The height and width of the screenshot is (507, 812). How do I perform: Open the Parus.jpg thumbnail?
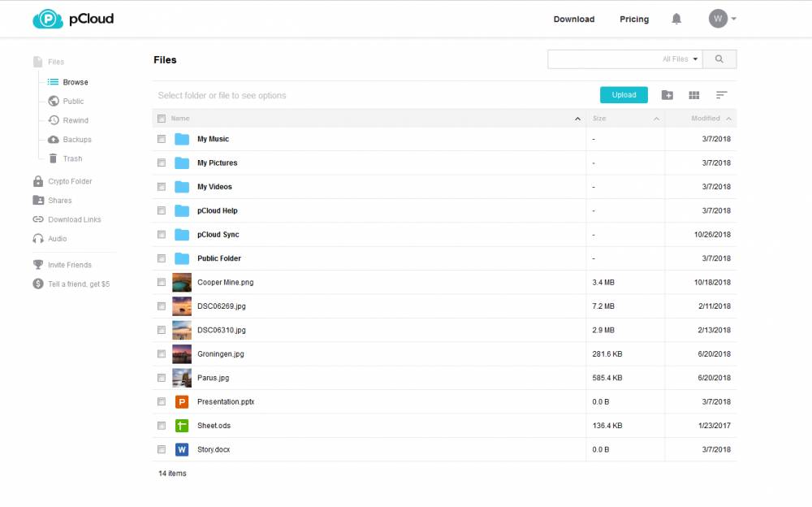click(x=182, y=378)
